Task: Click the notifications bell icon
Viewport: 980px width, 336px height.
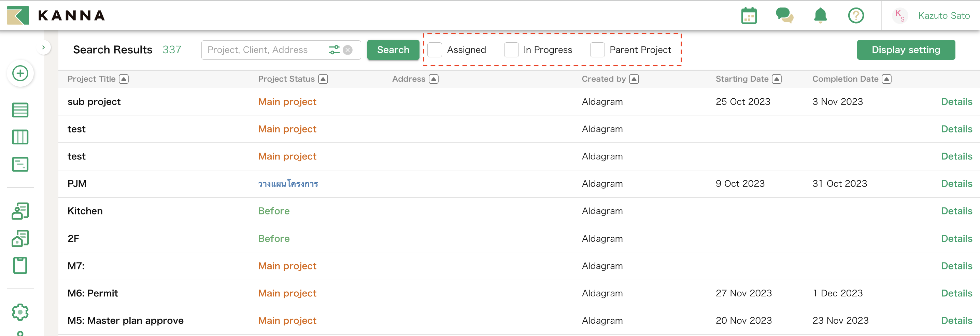Action: pos(820,15)
